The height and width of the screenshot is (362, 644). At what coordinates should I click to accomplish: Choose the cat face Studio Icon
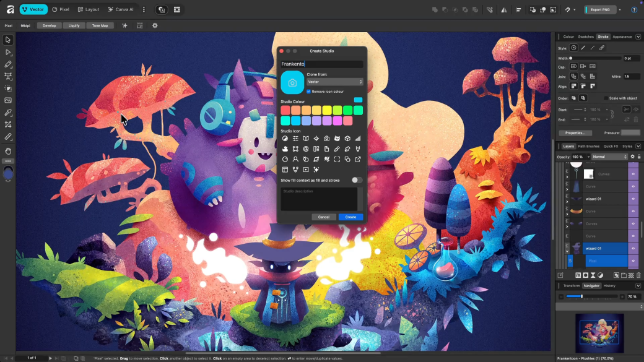coord(337,139)
